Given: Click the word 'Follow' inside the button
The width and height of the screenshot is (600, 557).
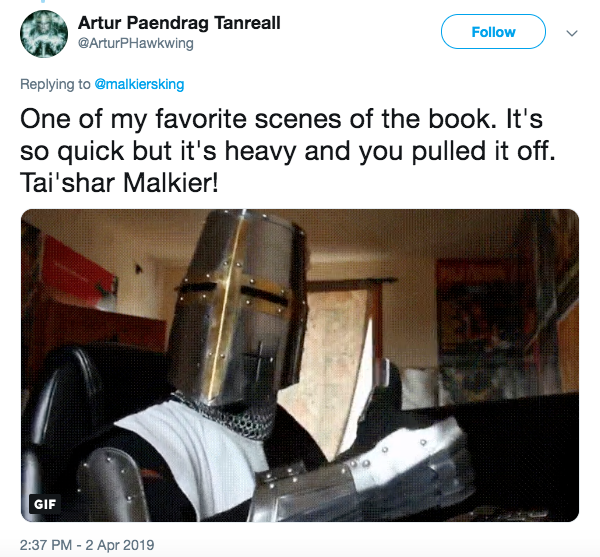Looking at the screenshot, I should pos(493,32).
